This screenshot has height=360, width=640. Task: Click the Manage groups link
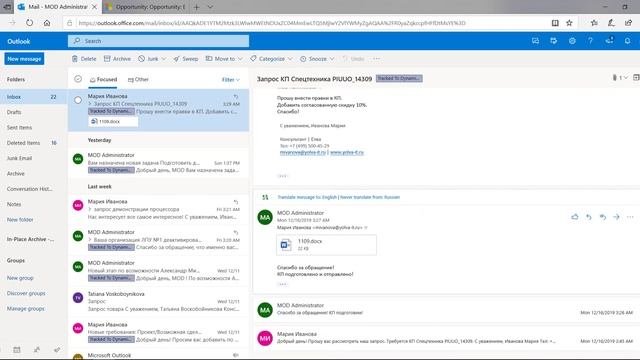[26, 309]
